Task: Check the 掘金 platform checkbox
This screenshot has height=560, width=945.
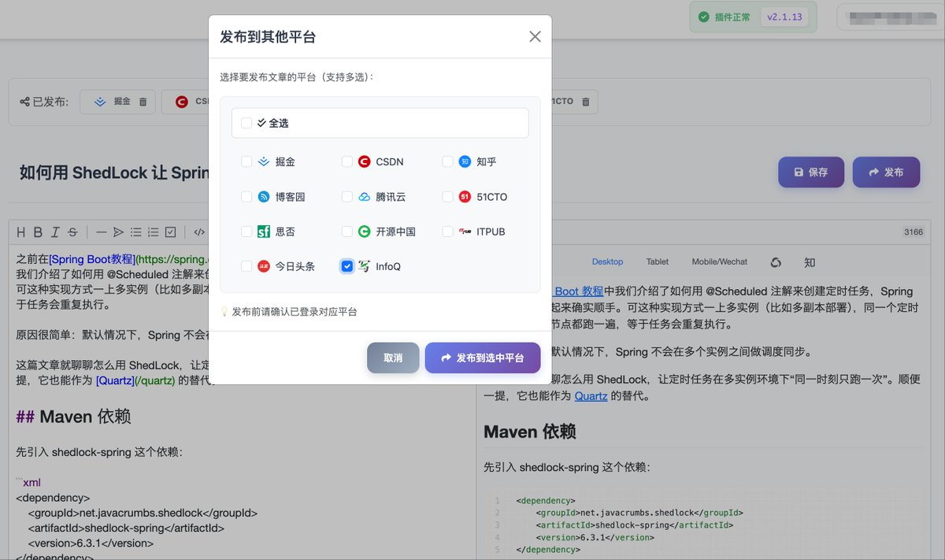Action: (246, 161)
